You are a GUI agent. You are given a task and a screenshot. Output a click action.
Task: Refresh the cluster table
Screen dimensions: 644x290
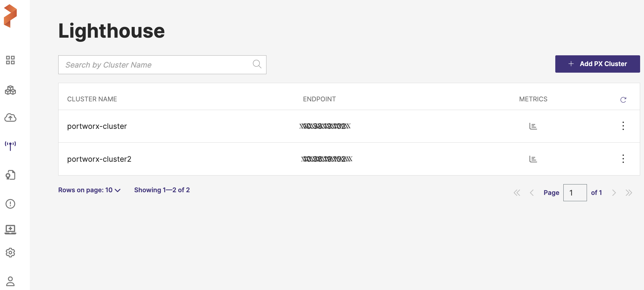tap(623, 100)
